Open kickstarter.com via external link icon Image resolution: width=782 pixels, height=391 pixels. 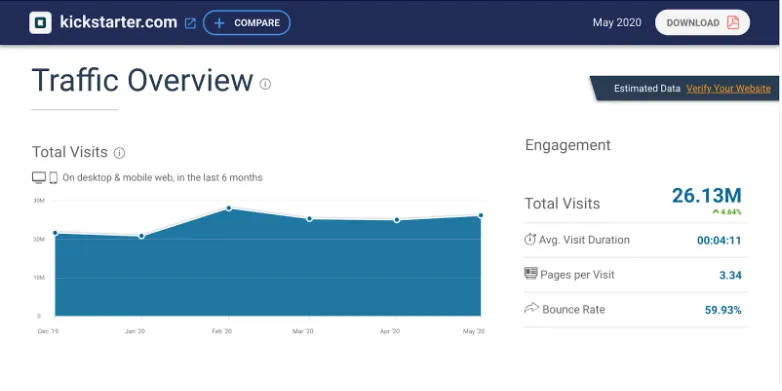[190, 23]
